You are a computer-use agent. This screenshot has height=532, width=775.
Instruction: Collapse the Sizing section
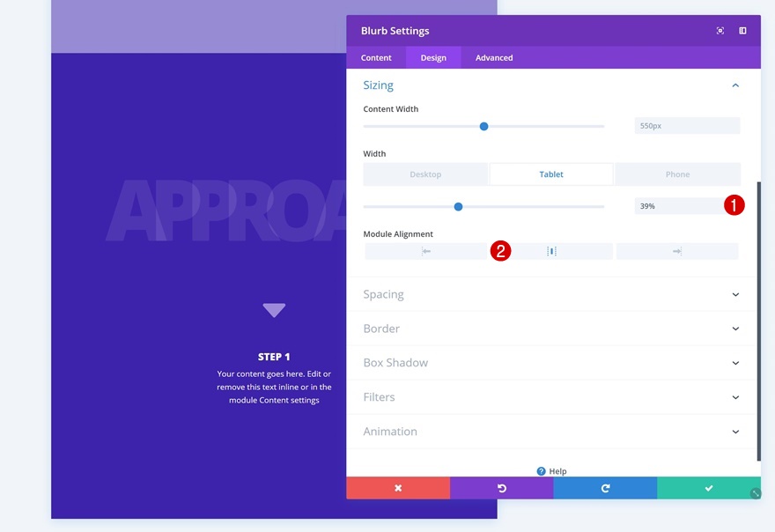point(735,85)
